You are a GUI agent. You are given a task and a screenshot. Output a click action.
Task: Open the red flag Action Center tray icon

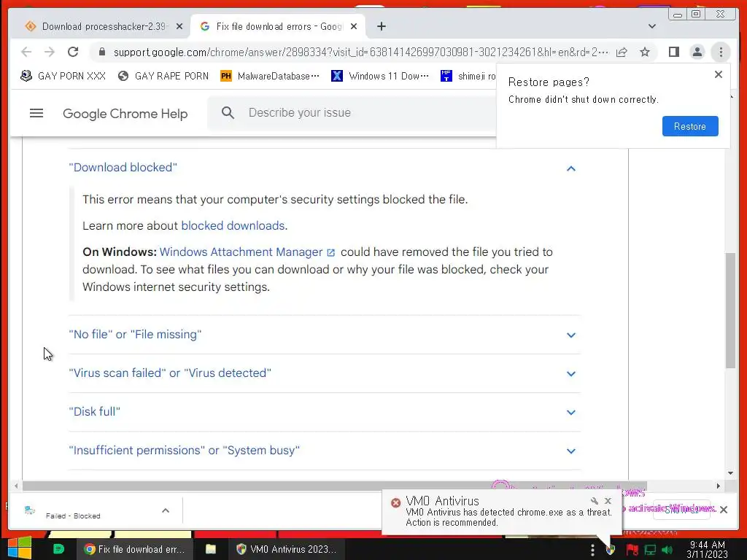632,550
